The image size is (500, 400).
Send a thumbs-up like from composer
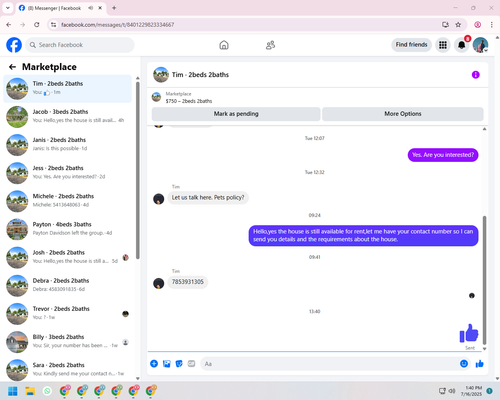pos(480,364)
